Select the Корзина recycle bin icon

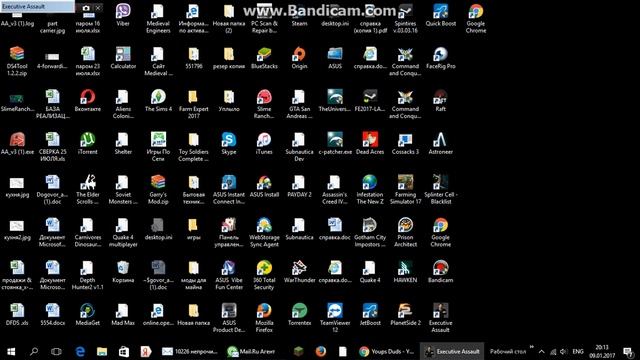123,272
